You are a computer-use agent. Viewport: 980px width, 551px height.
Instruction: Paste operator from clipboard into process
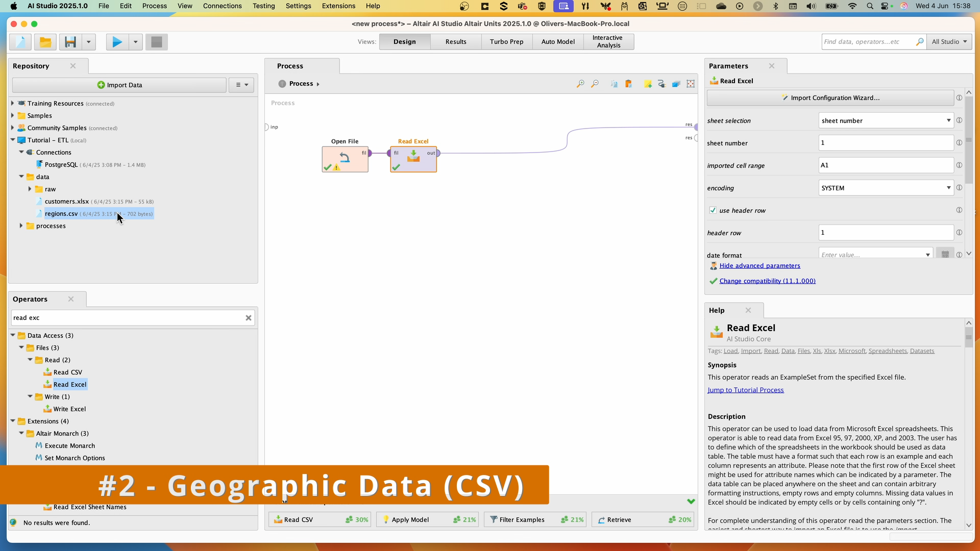[x=629, y=84]
